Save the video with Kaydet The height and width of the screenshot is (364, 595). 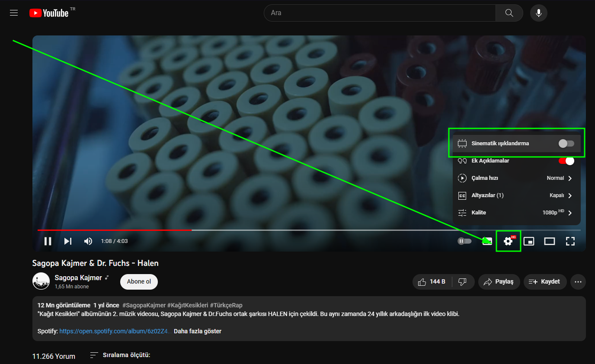(545, 282)
